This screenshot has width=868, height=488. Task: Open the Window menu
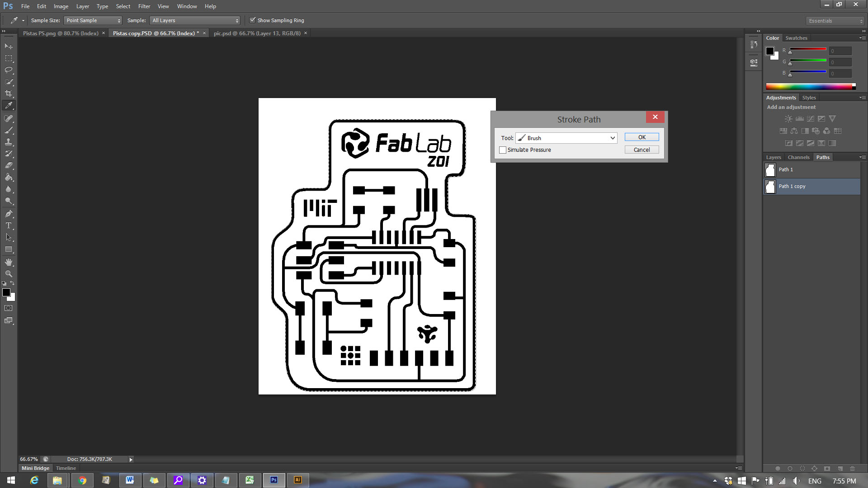tap(187, 6)
